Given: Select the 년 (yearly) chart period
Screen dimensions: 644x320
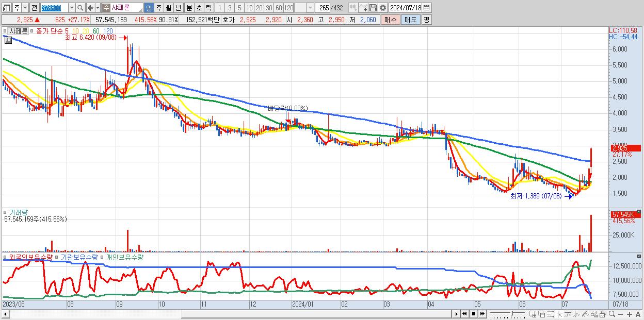Looking at the screenshot, I should click(179, 8).
